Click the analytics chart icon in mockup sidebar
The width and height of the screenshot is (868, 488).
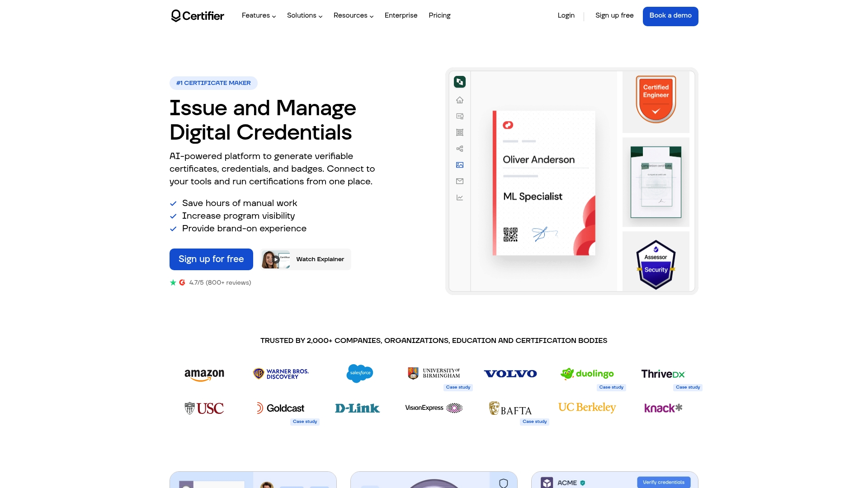[460, 197]
